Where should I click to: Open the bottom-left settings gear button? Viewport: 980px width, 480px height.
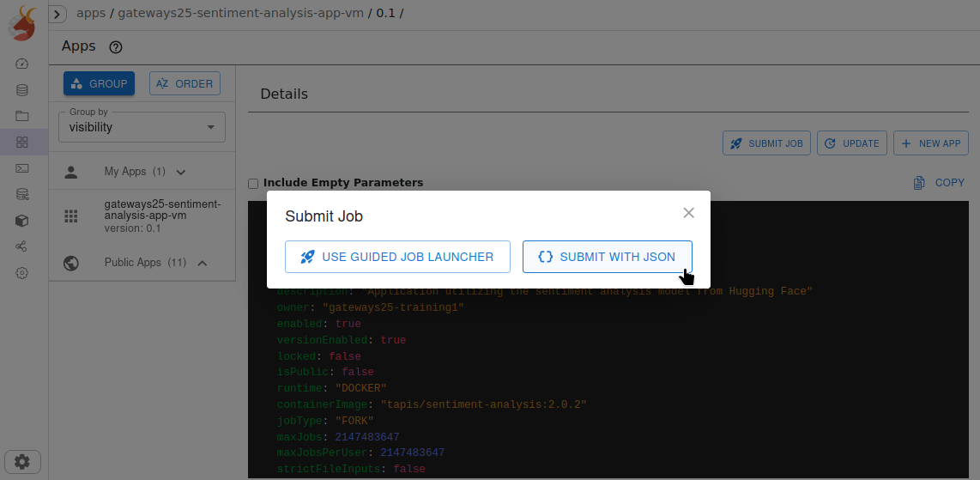coord(22,461)
